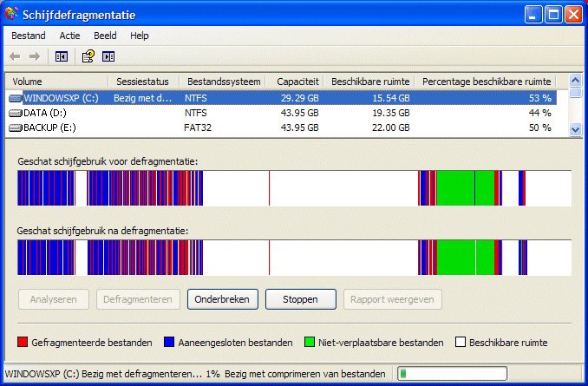This screenshot has width=588, height=386.
Task: Click the FAT32 file system cell
Action: click(x=198, y=128)
